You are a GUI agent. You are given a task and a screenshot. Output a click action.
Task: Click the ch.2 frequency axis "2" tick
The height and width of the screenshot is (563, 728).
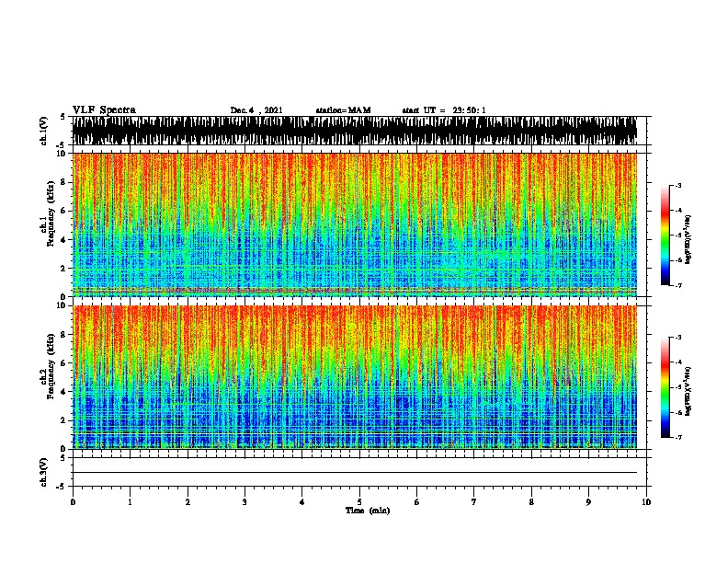(x=64, y=420)
